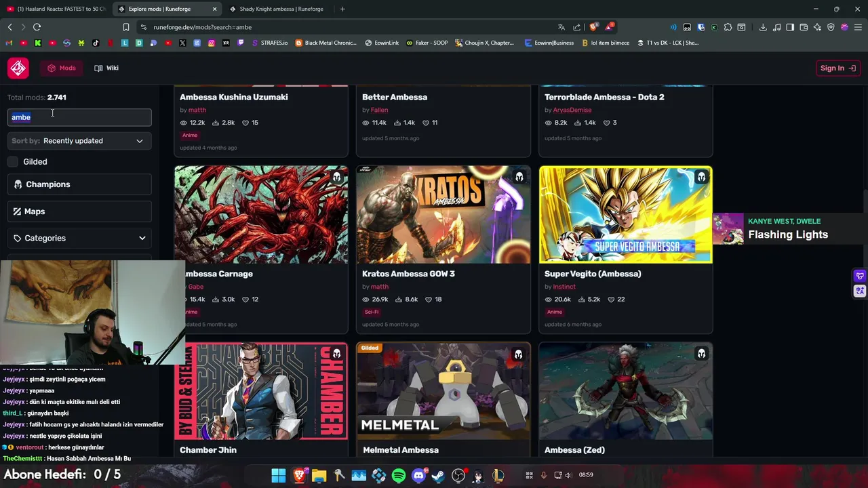
Task: Click the heart likes icon on Super Vegito card
Action: [x=611, y=299]
